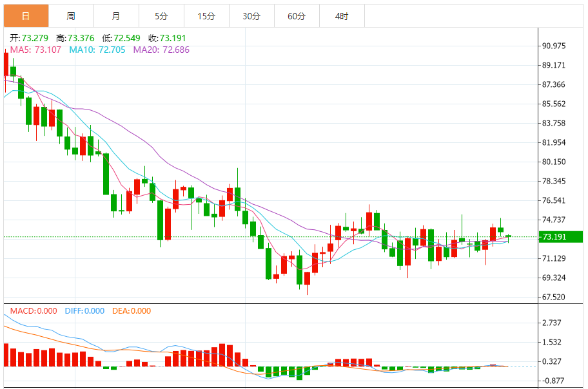Click the DIFF:0.000 indicator label
Viewport: 588px width, 389px height.
pyautogui.click(x=84, y=311)
